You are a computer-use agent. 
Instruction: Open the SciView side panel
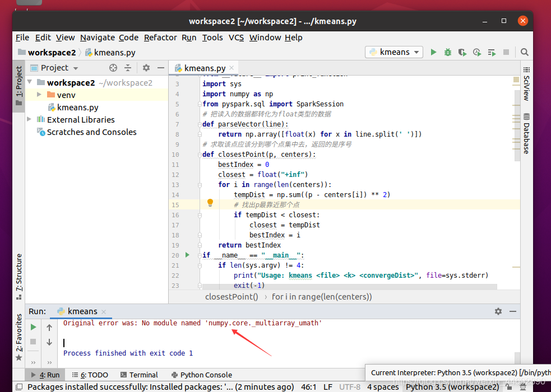(x=526, y=84)
